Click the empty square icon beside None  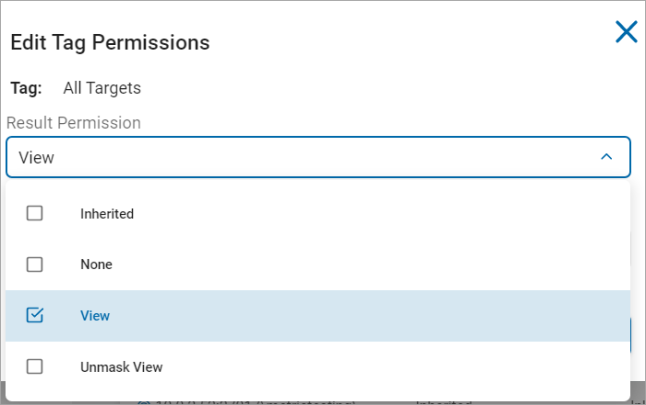point(35,264)
